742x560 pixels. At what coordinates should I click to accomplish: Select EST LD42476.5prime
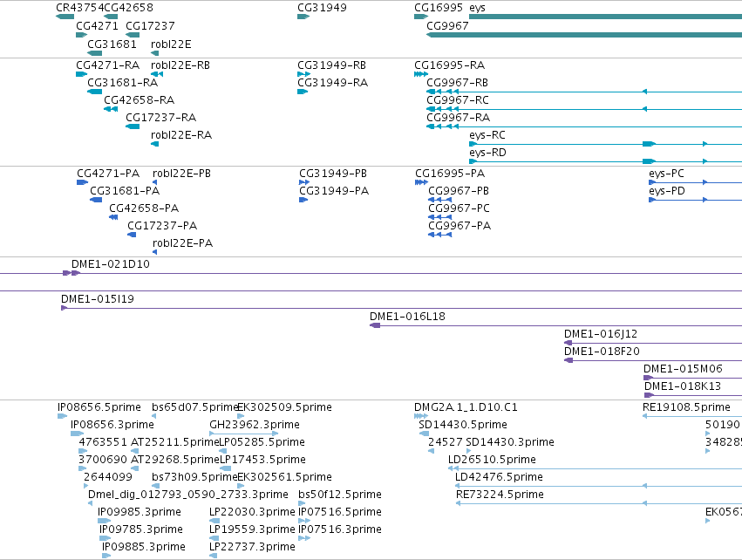(499, 478)
